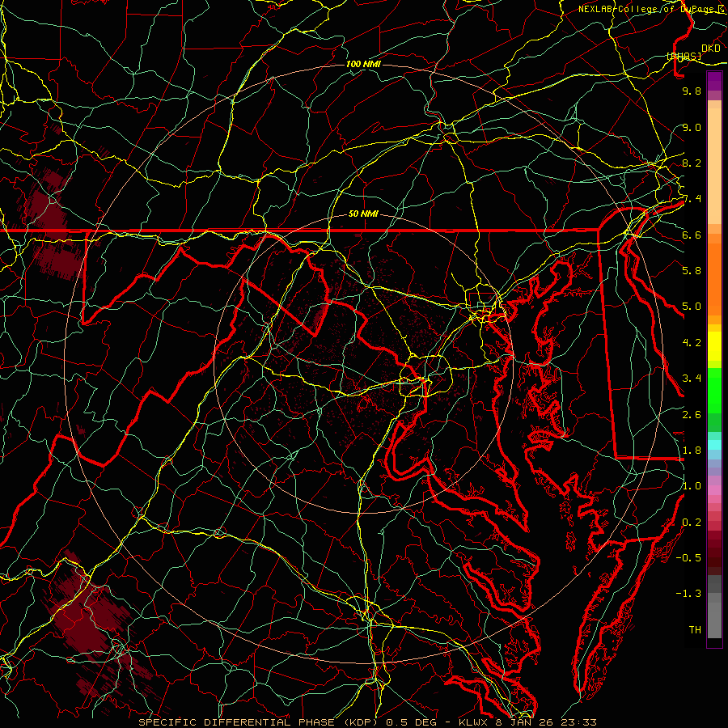
Task: Click the 0.2 legend value
Action: pyautogui.click(x=692, y=523)
